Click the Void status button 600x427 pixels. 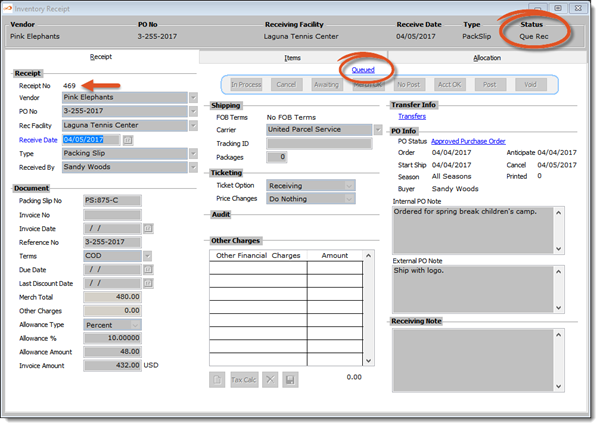(x=531, y=85)
